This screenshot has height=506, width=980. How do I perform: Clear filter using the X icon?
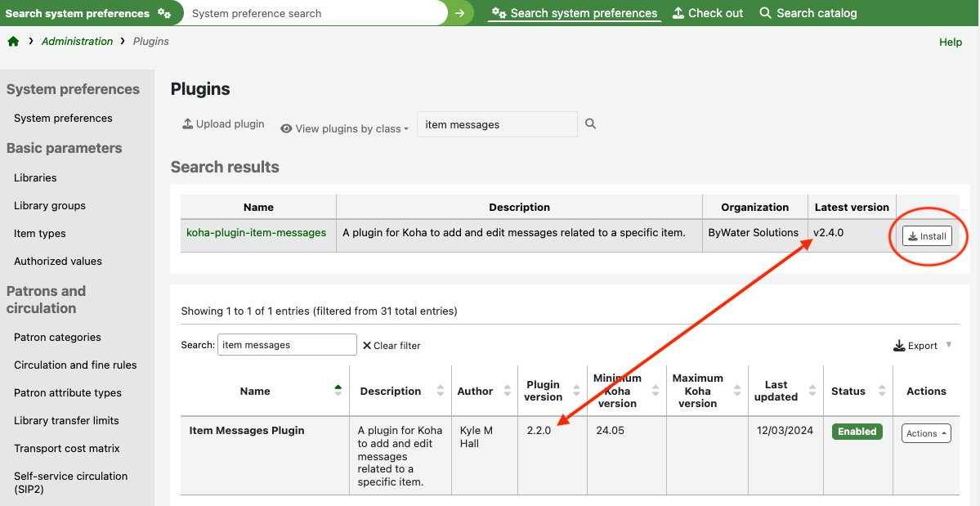[x=367, y=346]
